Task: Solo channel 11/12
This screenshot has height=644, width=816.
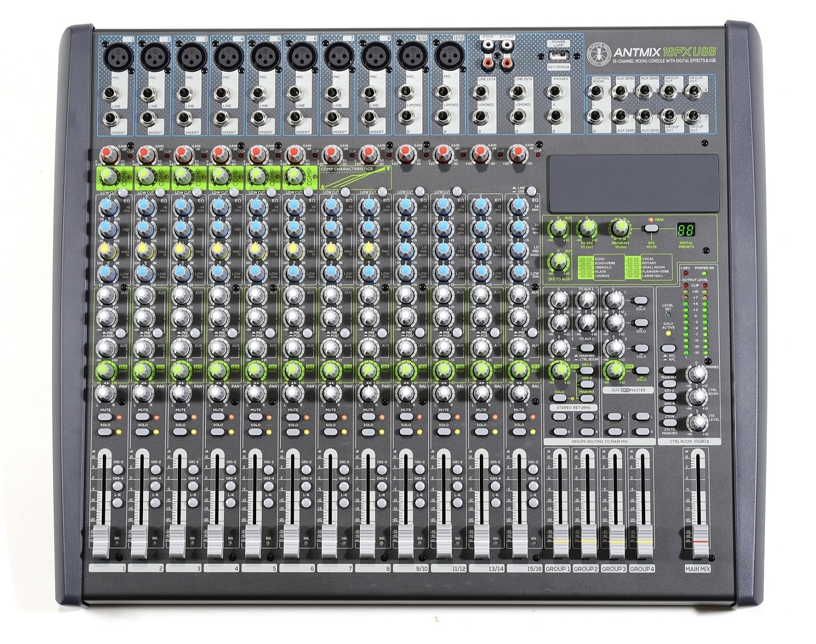Action: [443, 432]
